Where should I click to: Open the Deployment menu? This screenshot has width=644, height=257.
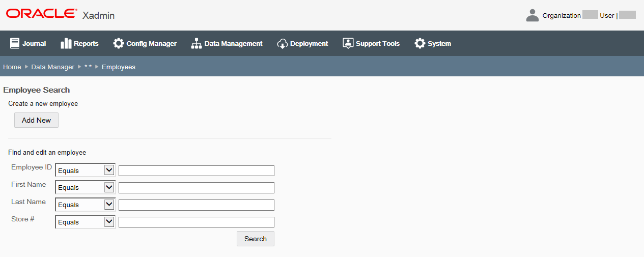tap(302, 43)
